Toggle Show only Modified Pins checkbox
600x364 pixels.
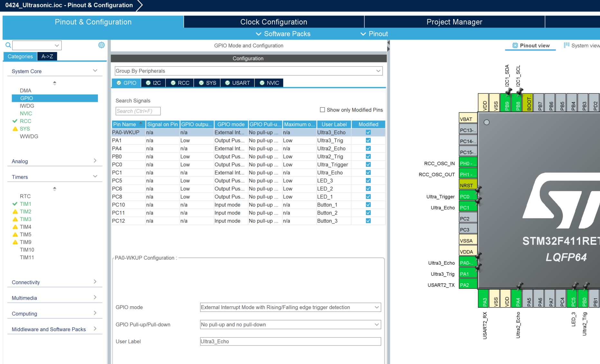pos(322,110)
